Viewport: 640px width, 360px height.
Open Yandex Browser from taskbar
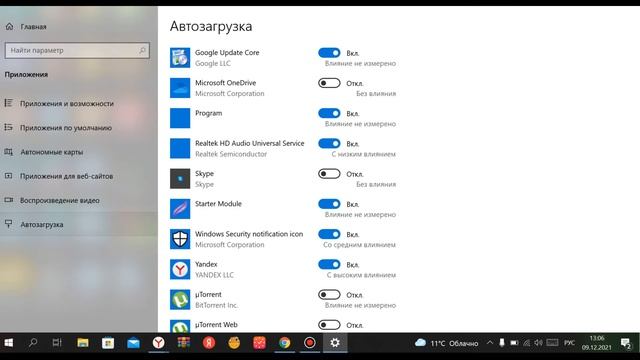(159, 343)
